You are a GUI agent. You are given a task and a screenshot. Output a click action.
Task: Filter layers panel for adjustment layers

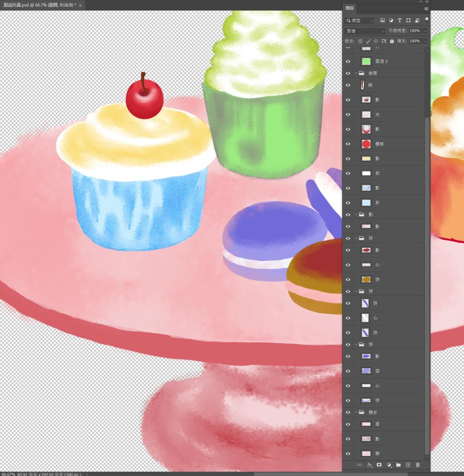tap(391, 20)
